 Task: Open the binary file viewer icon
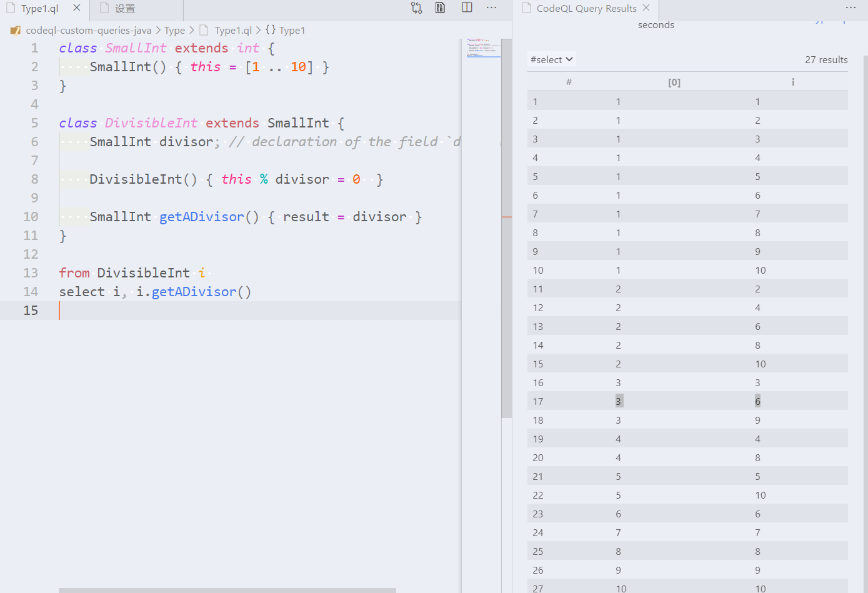(441, 8)
